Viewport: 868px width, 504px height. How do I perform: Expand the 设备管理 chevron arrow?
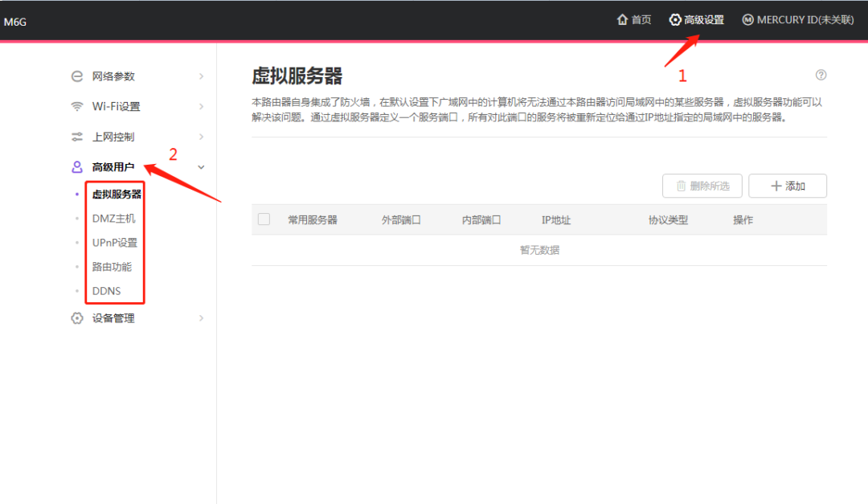click(201, 318)
